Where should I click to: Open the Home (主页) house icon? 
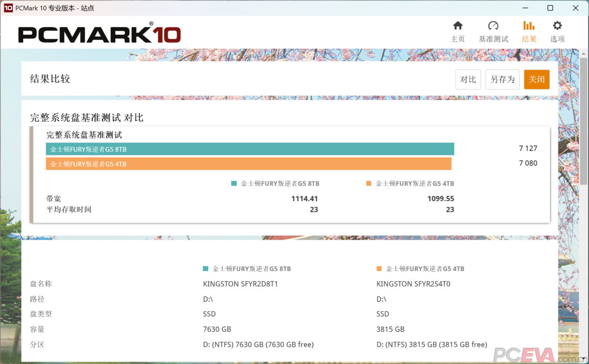pyautogui.click(x=458, y=26)
